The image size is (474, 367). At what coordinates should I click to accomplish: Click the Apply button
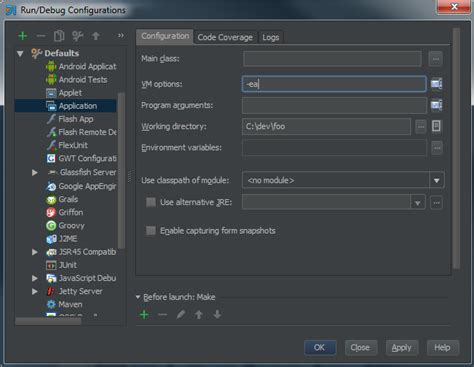click(402, 348)
